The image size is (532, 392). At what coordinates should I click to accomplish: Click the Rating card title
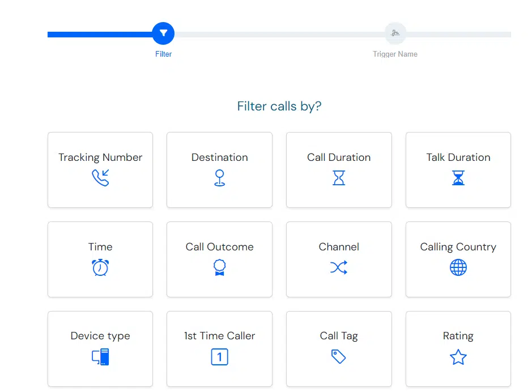click(x=458, y=336)
